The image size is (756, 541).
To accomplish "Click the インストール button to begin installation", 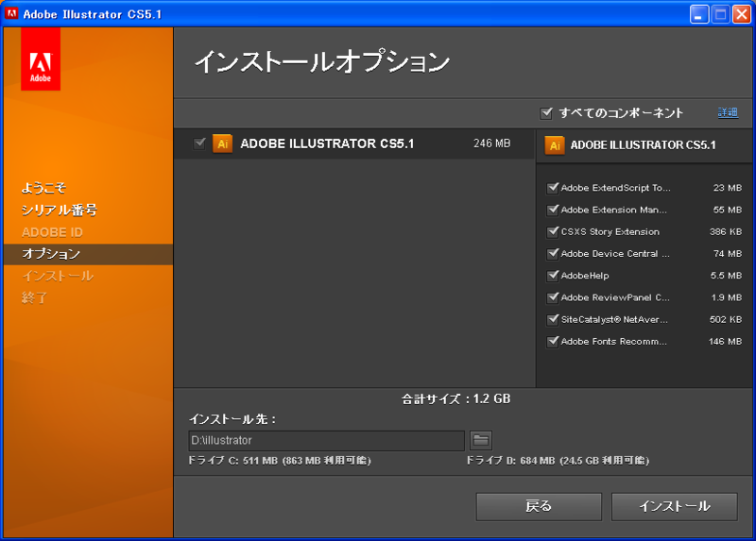I will point(674,506).
